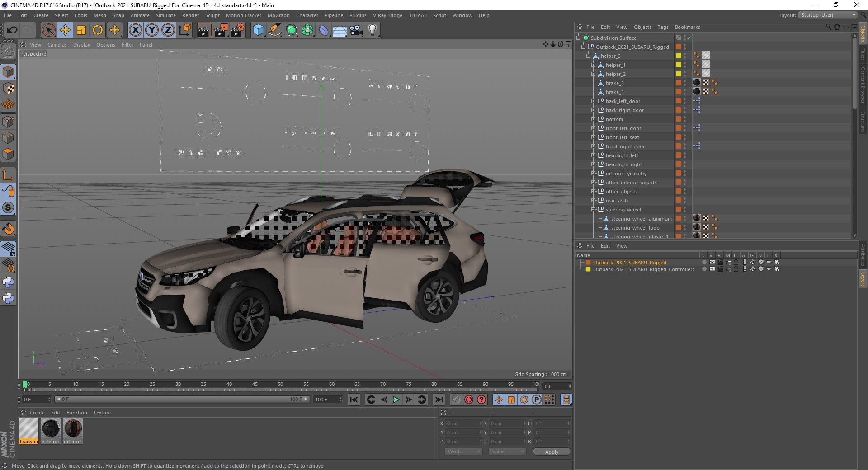Screen dimensions: 868x470
Task: Open the V-Ray Bridge menu
Action: coord(387,15)
